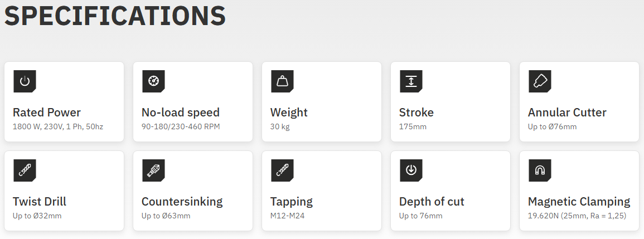
Task: Click the Up to Ø32mm value
Action: [37, 216]
